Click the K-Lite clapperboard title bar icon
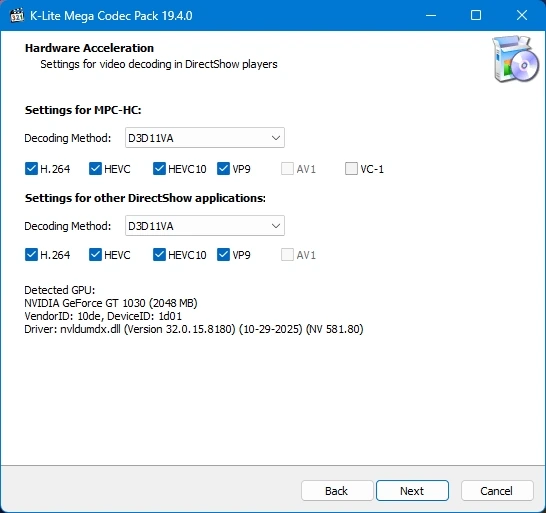Screen dimensions: 546x513 click(17, 16)
